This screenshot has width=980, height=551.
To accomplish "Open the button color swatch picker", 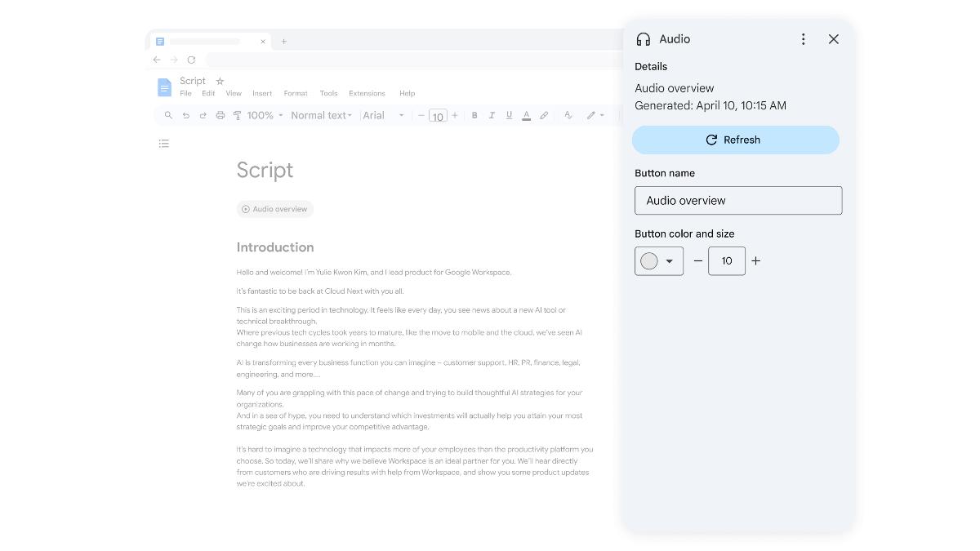I will pos(658,260).
